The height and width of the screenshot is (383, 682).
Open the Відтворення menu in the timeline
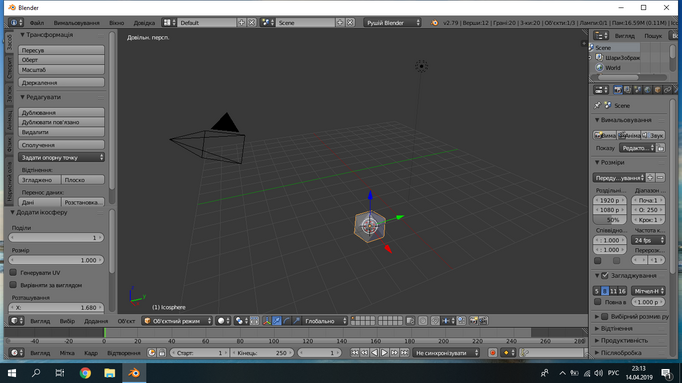tap(124, 353)
